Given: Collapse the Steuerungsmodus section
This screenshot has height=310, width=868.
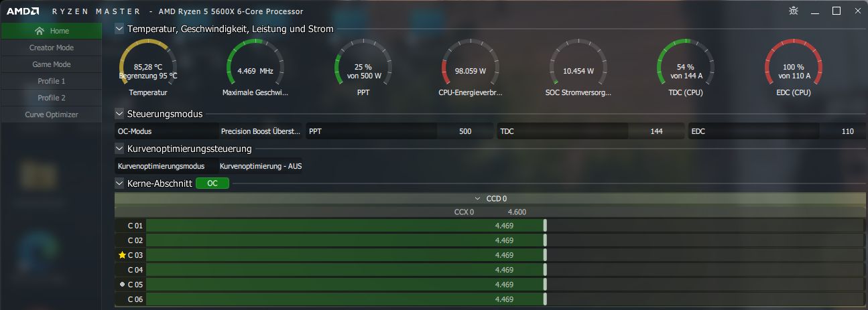Looking at the screenshot, I should click(119, 114).
